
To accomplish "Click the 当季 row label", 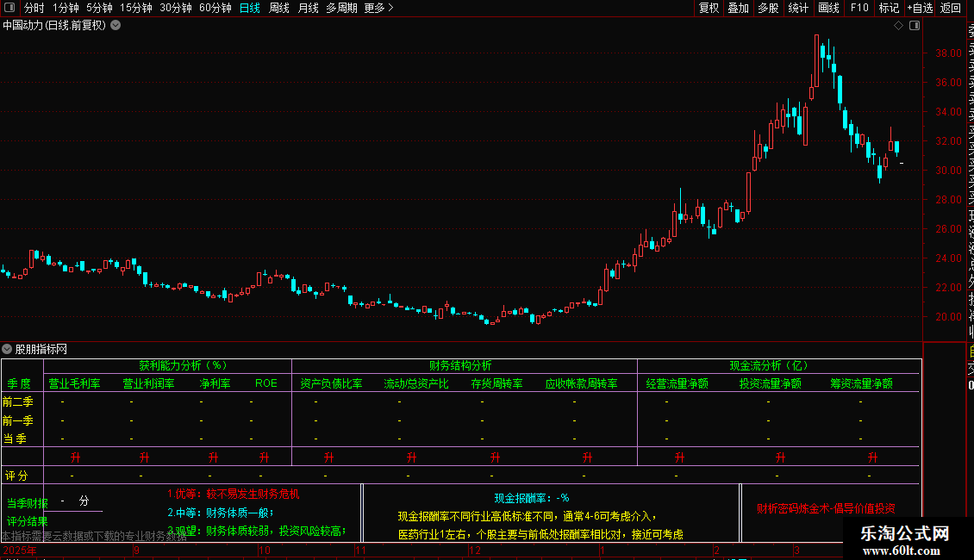I will pyautogui.click(x=15, y=439).
